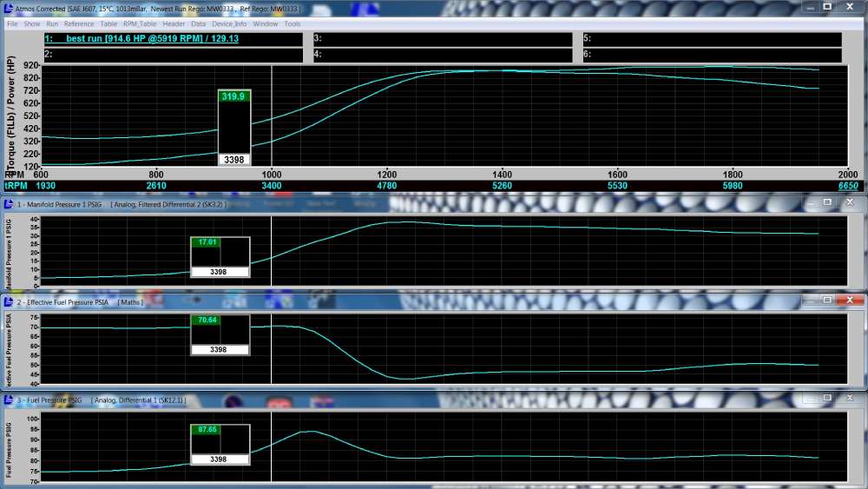868x489 pixels.
Task: Click empty run slot 3
Action: click(x=442, y=39)
